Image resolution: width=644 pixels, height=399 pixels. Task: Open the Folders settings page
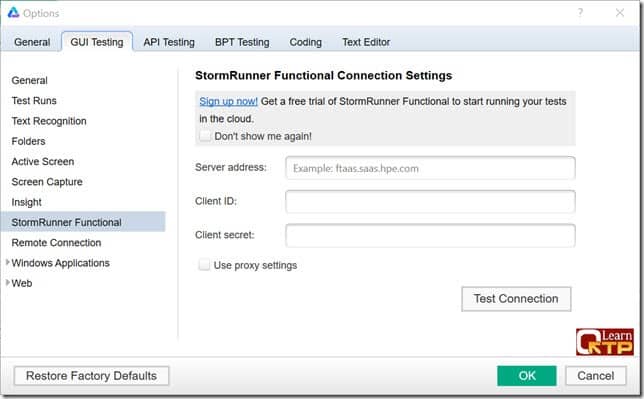click(28, 141)
